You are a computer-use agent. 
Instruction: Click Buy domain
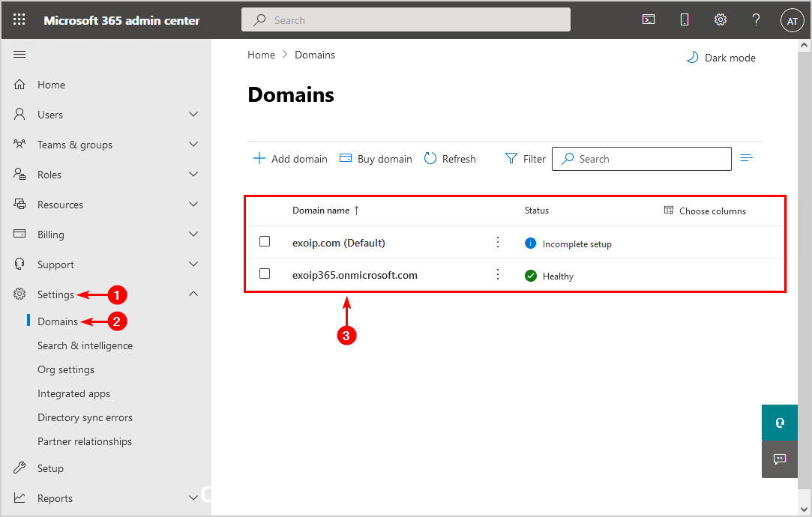[376, 159]
